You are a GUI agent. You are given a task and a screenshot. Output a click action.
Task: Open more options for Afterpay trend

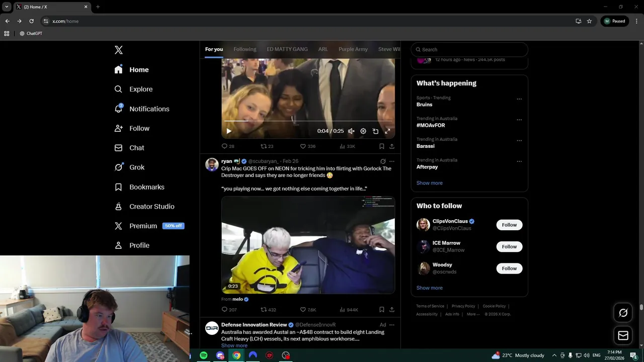pyautogui.click(x=519, y=161)
